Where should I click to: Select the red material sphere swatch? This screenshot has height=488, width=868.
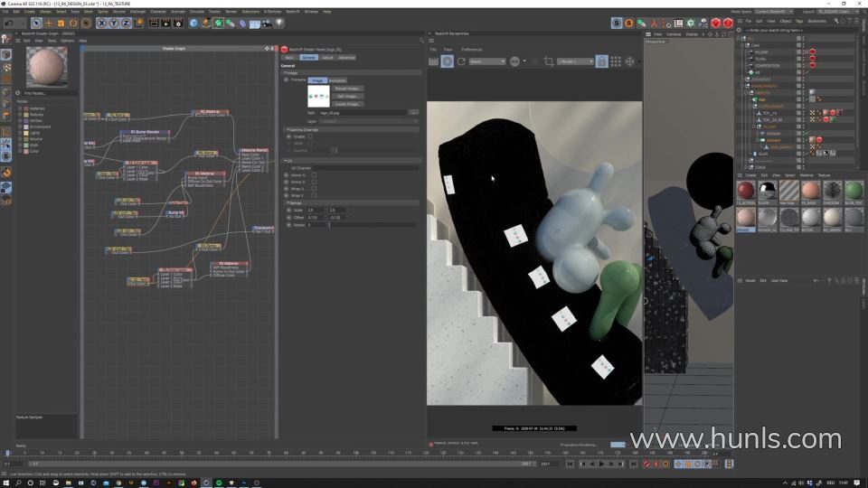click(x=746, y=191)
